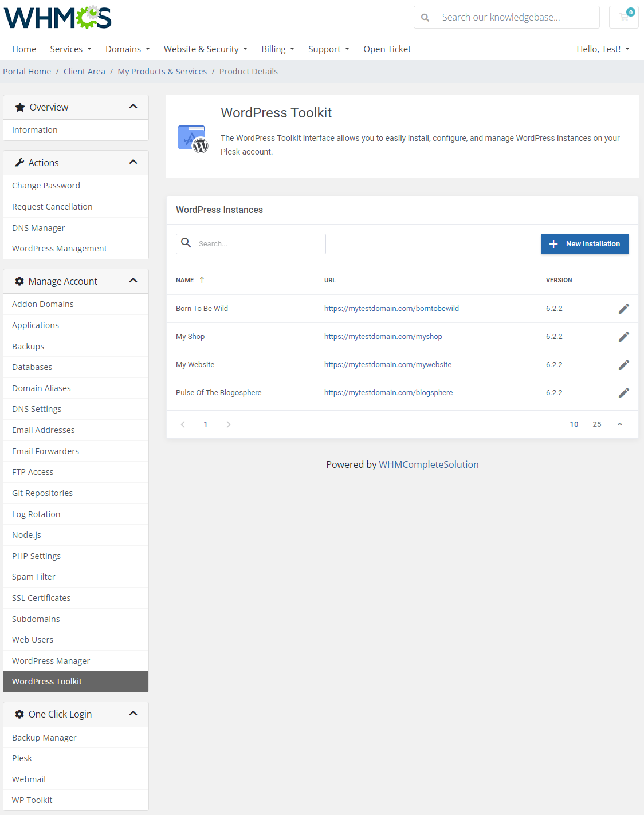Click the instances search magnifier icon
This screenshot has height=815, width=644.
click(186, 243)
